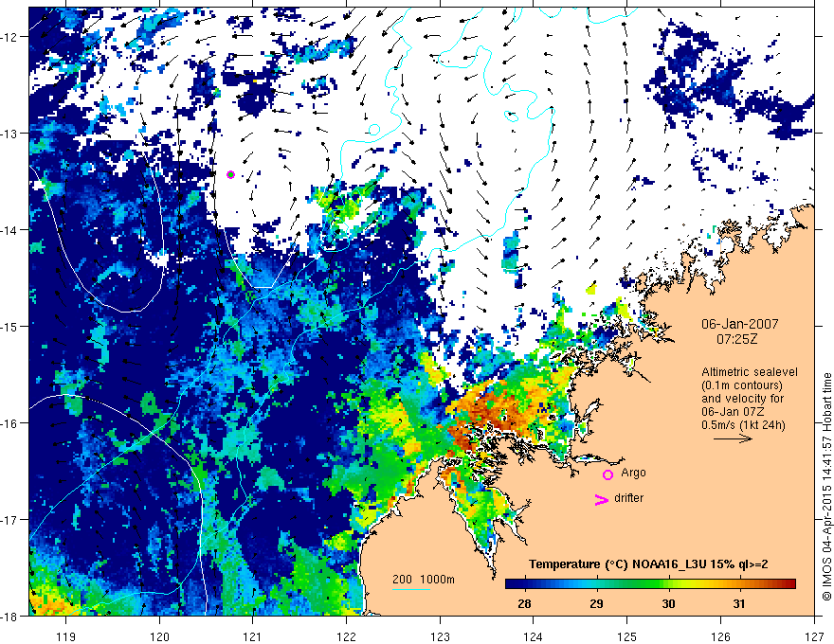The width and height of the screenshot is (834, 644).
Task: Click the 28 value on temperature scale
Action: (524, 603)
